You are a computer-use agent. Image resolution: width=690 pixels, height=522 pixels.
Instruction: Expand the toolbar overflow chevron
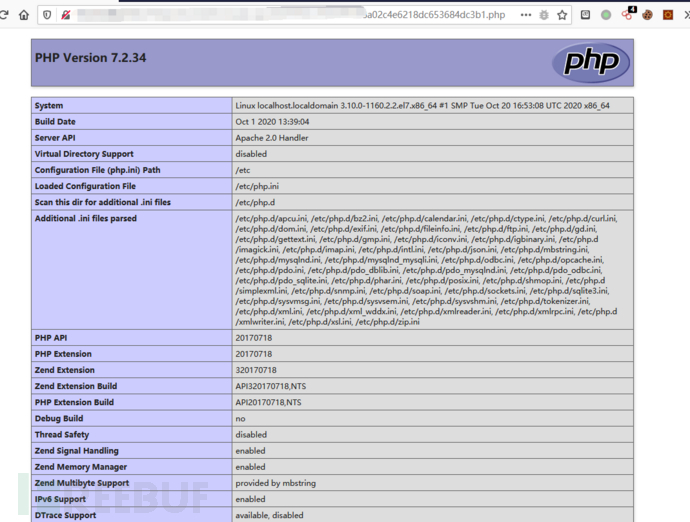click(687, 15)
